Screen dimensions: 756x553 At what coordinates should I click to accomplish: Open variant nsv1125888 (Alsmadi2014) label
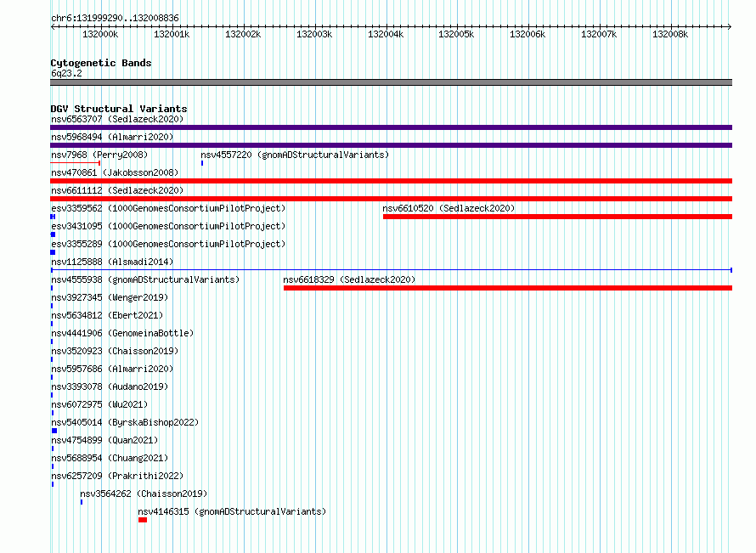pyautogui.click(x=112, y=262)
